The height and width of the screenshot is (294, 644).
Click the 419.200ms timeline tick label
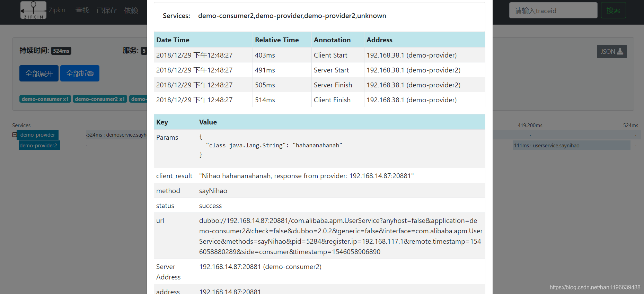(x=530, y=126)
